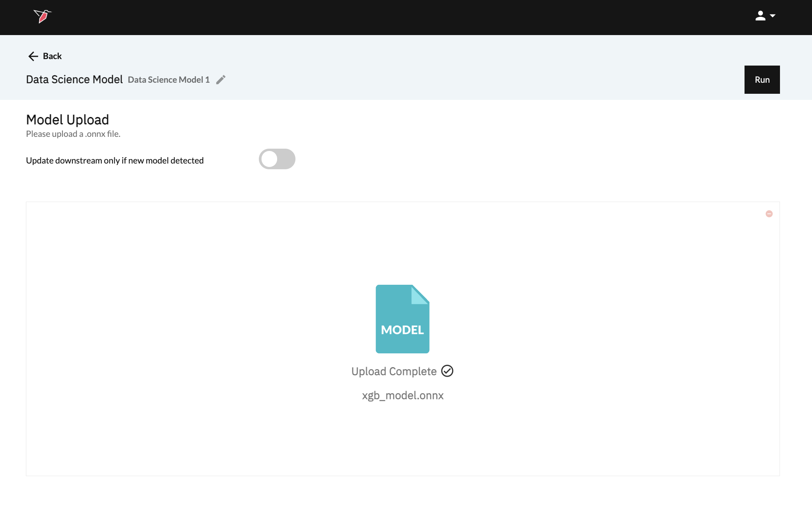Screen dimensions: 812x523
Task: Click the hummingbird logo in the header
Action: 42,16
